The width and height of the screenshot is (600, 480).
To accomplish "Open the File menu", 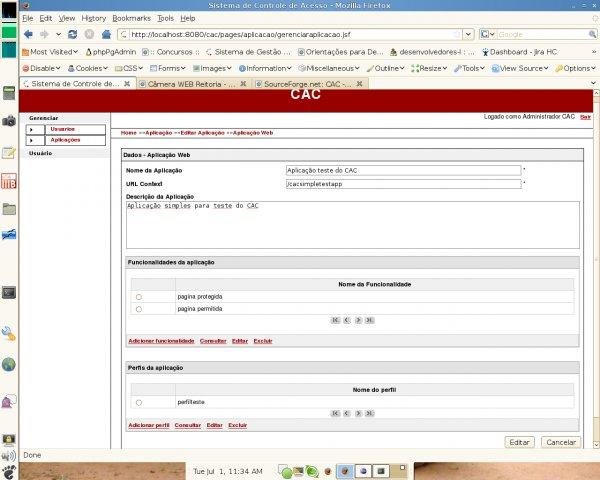I will click(28, 18).
